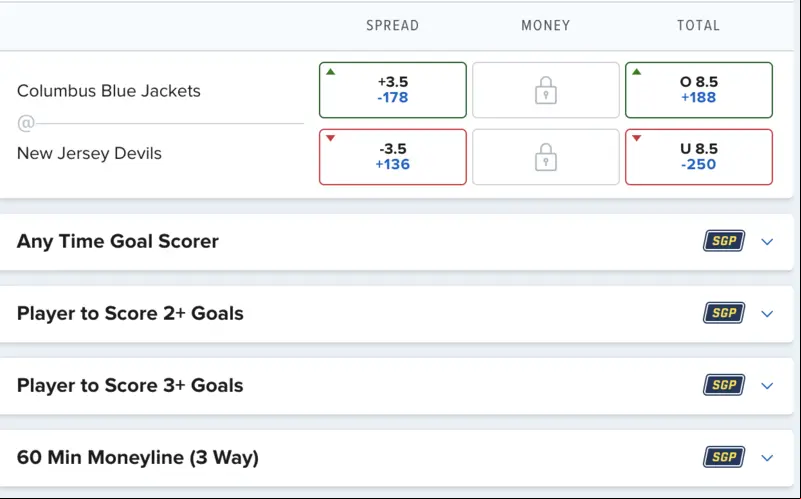Click SGP badge on Player to Score 2+ Goals
This screenshot has width=801, height=499.
click(x=724, y=313)
